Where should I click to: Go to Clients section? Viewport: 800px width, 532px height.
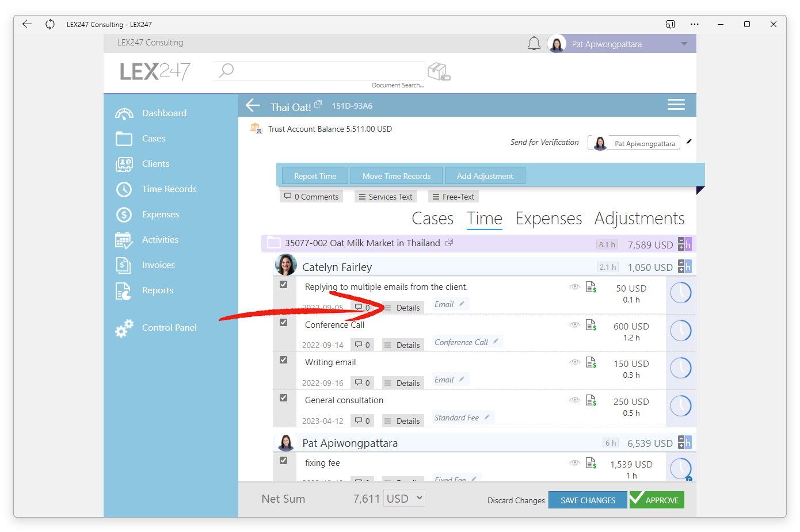[x=143, y=164]
